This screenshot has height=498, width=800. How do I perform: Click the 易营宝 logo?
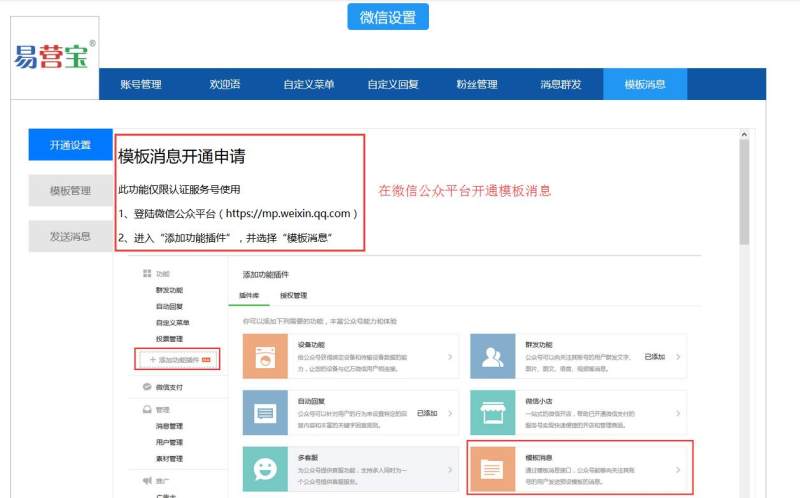click(x=55, y=57)
